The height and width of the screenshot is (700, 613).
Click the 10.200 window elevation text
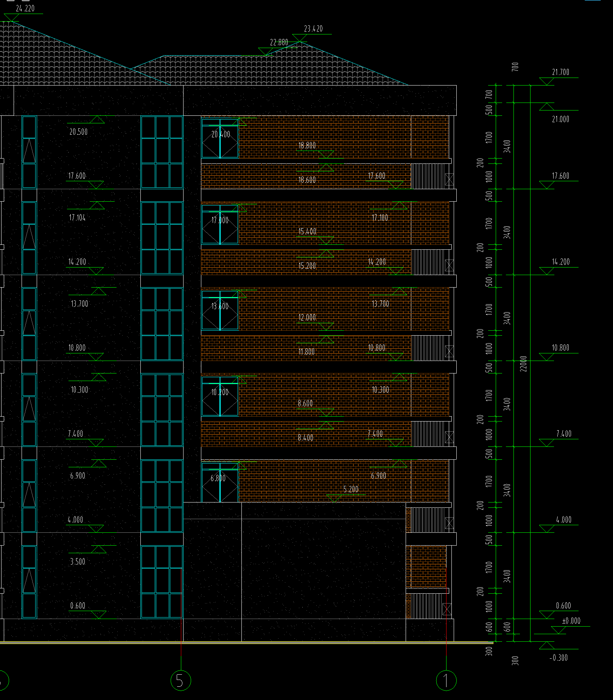(x=220, y=392)
